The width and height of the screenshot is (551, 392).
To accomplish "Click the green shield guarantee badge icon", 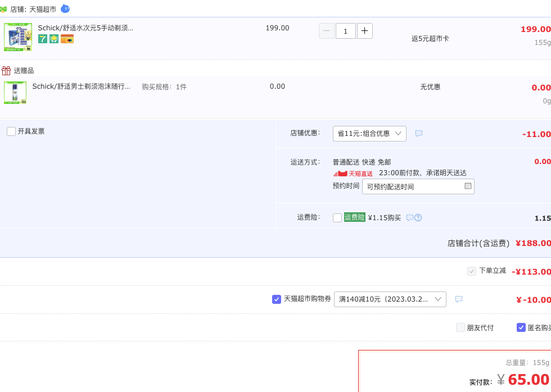I will pyautogui.click(x=54, y=39).
